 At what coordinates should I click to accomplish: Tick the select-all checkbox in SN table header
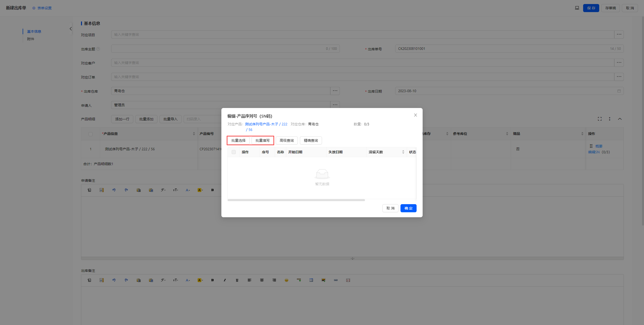[234, 152]
